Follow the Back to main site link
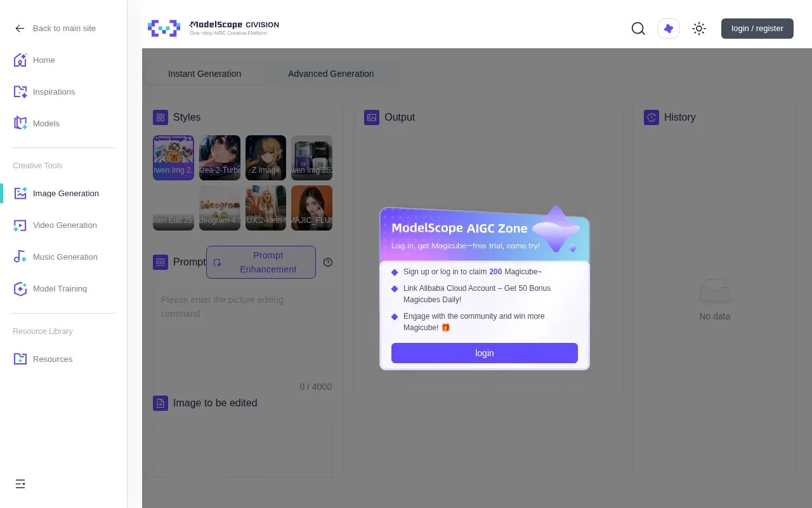This screenshot has width=812, height=508. 64,29
